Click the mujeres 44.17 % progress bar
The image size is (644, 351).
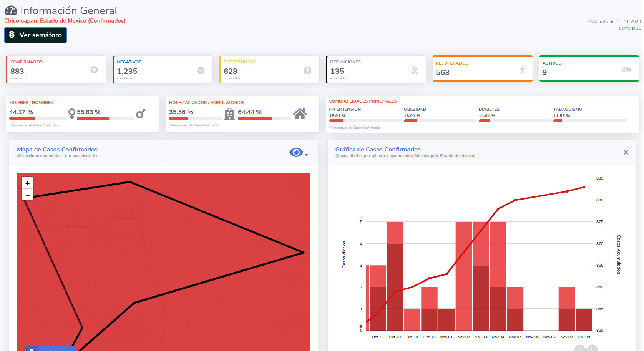pyautogui.click(x=38, y=118)
